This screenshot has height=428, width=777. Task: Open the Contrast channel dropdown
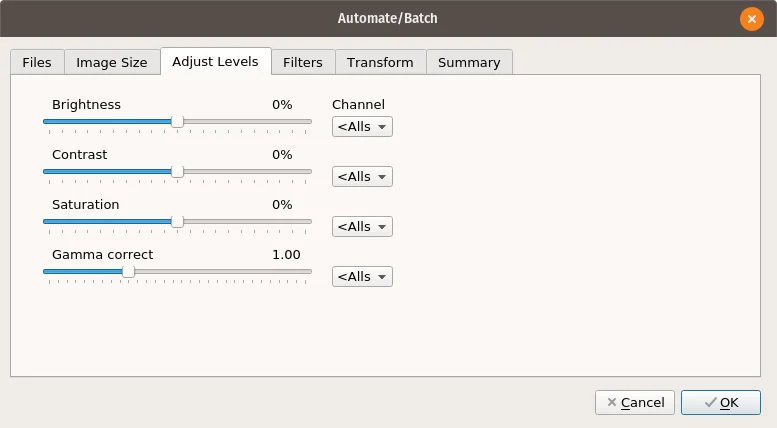(362, 177)
